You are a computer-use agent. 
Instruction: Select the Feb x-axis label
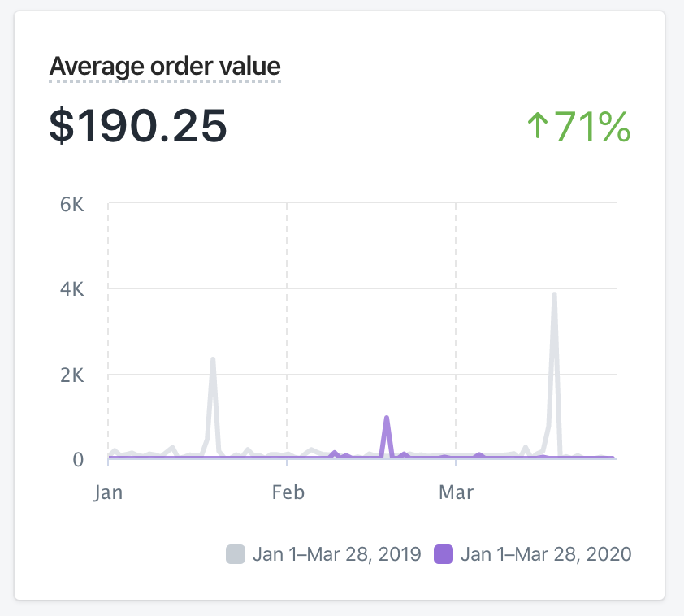coord(288,492)
